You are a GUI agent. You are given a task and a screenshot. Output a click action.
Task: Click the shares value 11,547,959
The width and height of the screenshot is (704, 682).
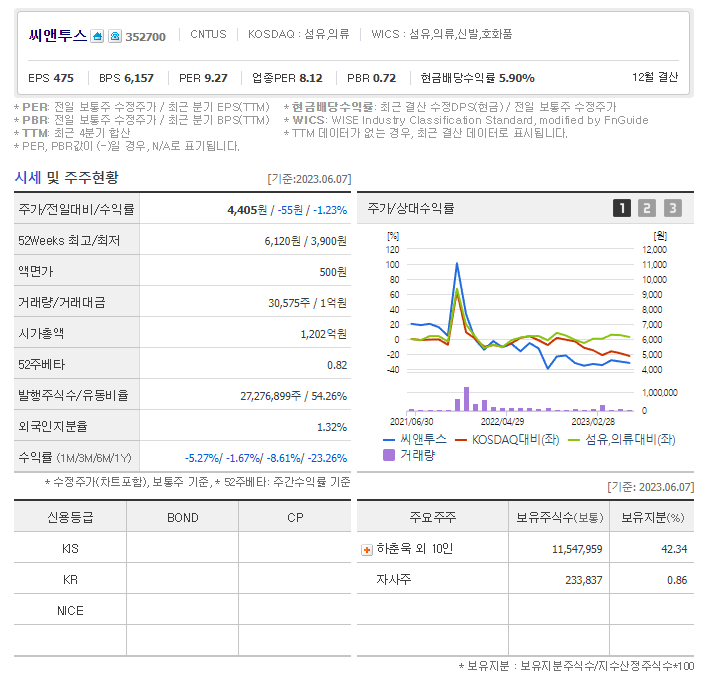click(x=577, y=549)
